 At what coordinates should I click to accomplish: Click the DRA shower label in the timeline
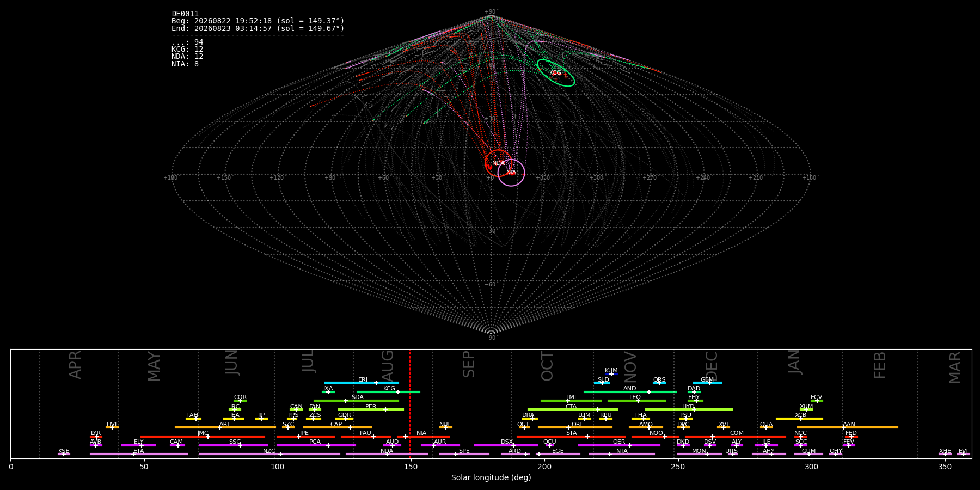[x=528, y=415]
